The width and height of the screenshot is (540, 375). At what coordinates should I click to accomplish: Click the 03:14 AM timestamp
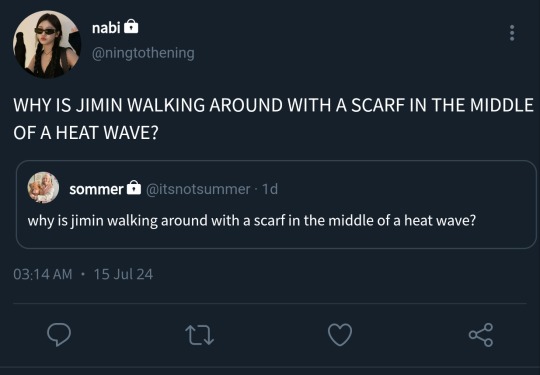pos(43,274)
